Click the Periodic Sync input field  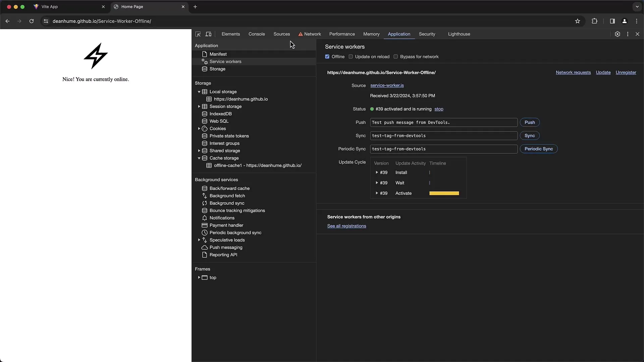pos(443,148)
